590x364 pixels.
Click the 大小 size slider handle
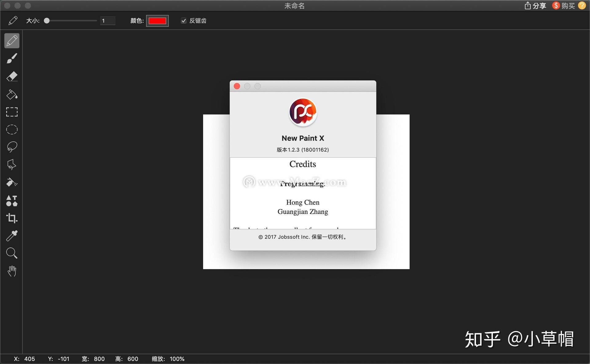click(x=47, y=21)
